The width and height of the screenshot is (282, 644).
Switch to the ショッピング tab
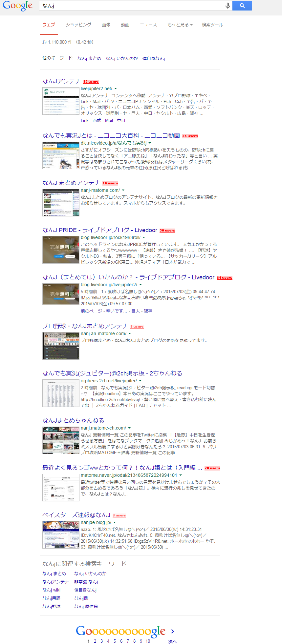[78, 25]
